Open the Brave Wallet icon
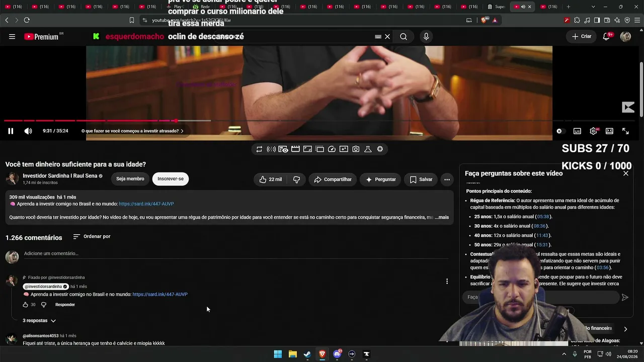Screen dimensions: 644x362 click(607, 20)
